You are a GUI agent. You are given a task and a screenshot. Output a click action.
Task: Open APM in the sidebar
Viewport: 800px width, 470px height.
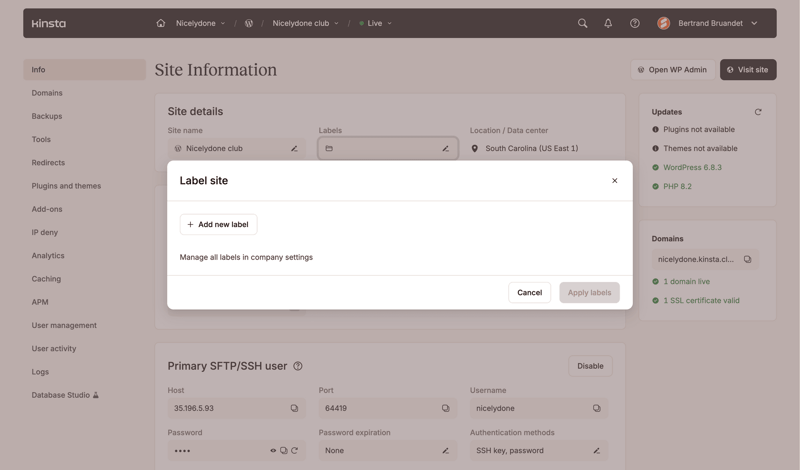[40, 302]
